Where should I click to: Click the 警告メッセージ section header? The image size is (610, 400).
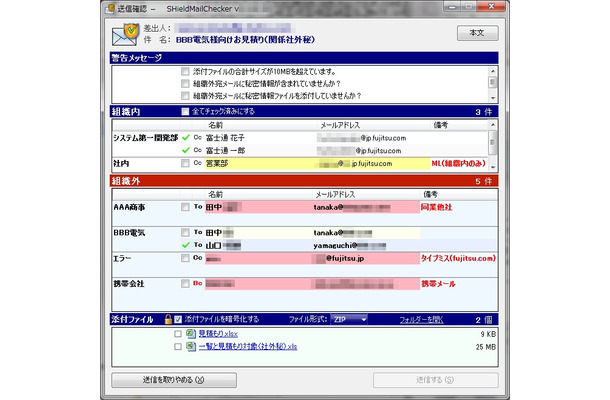click(304, 58)
